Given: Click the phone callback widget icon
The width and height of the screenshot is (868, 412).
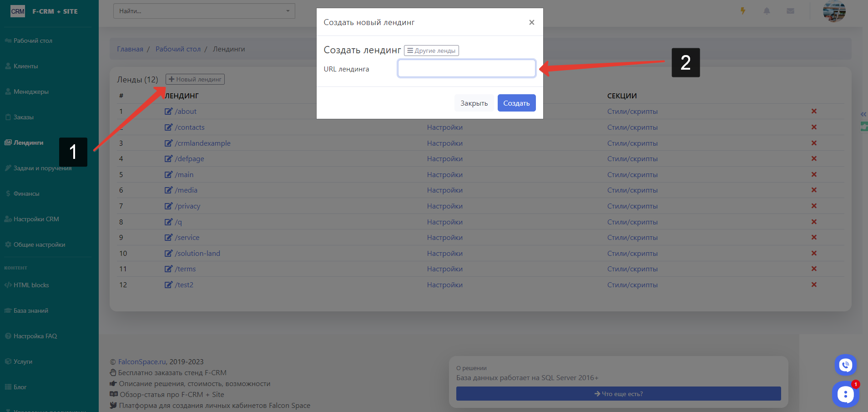Looking at the screenshot, I should (845, 365).
